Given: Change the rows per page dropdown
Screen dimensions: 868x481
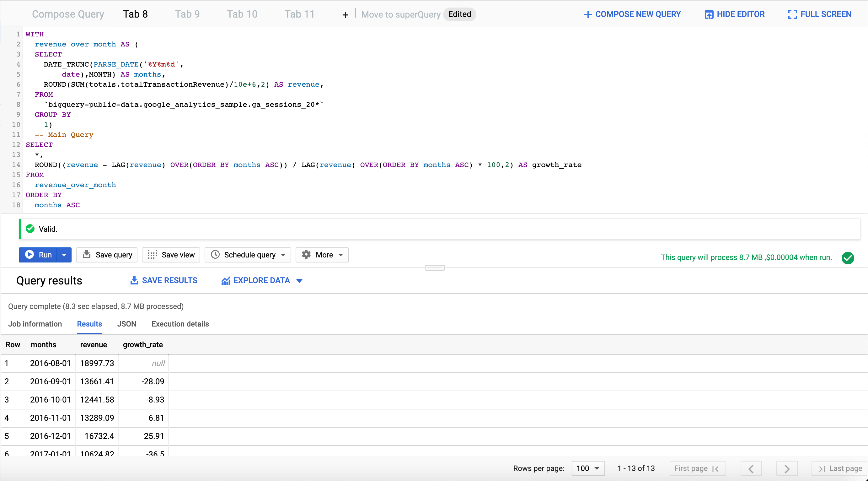Looking at the screenshot, I should pos(588,468).
